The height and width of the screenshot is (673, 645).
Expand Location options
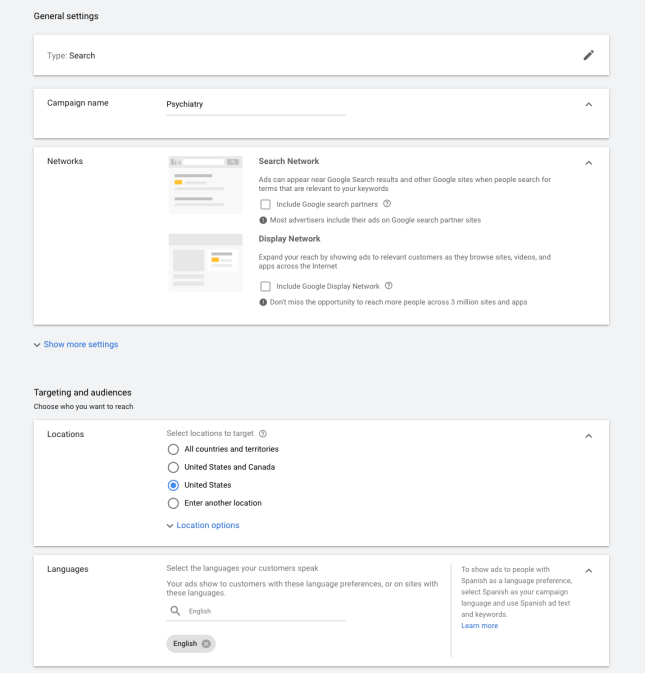pyautogui.click(x=203, y=525)
